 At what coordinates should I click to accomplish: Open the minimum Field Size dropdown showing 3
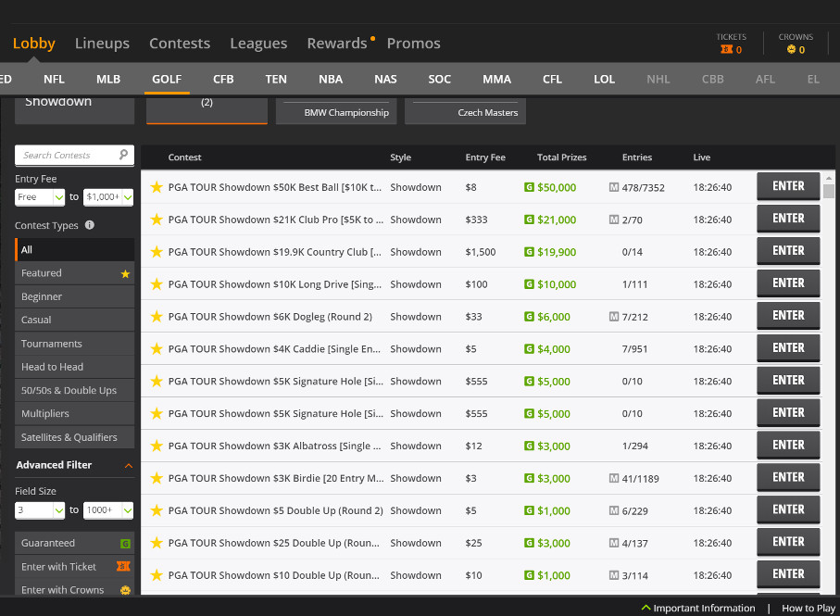[x=40, y=510]
